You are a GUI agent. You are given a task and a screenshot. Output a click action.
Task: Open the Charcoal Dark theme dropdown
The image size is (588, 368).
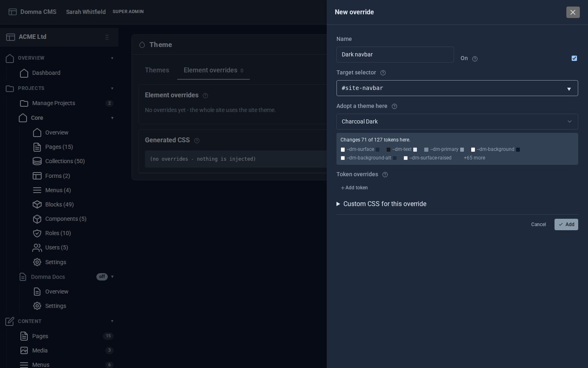[x=457, y=121]
